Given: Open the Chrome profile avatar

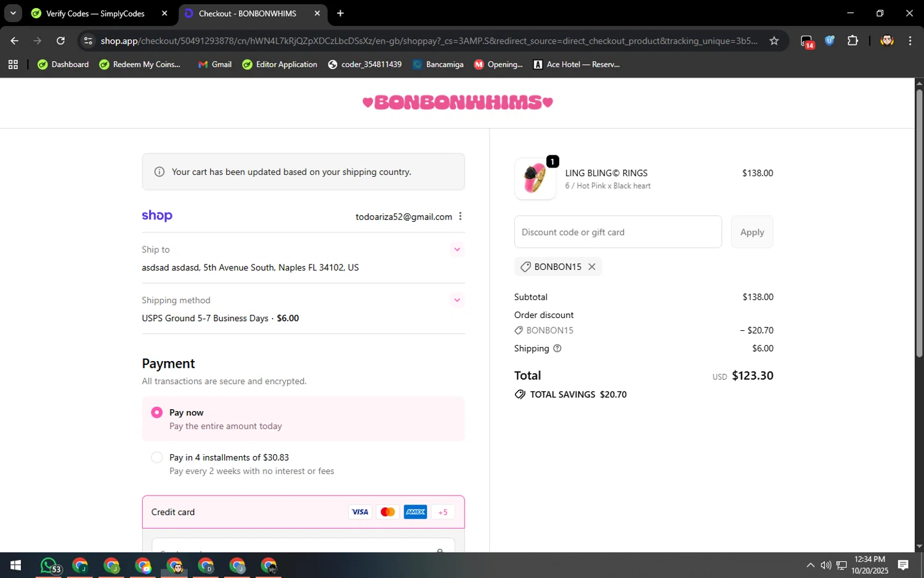Looking at the screenshot, I should pos(887,41).
